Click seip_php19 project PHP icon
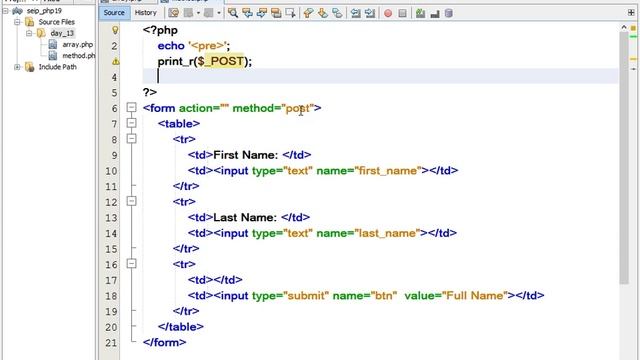The width and height of the screenshot is (640, 360). pos(17,11)
